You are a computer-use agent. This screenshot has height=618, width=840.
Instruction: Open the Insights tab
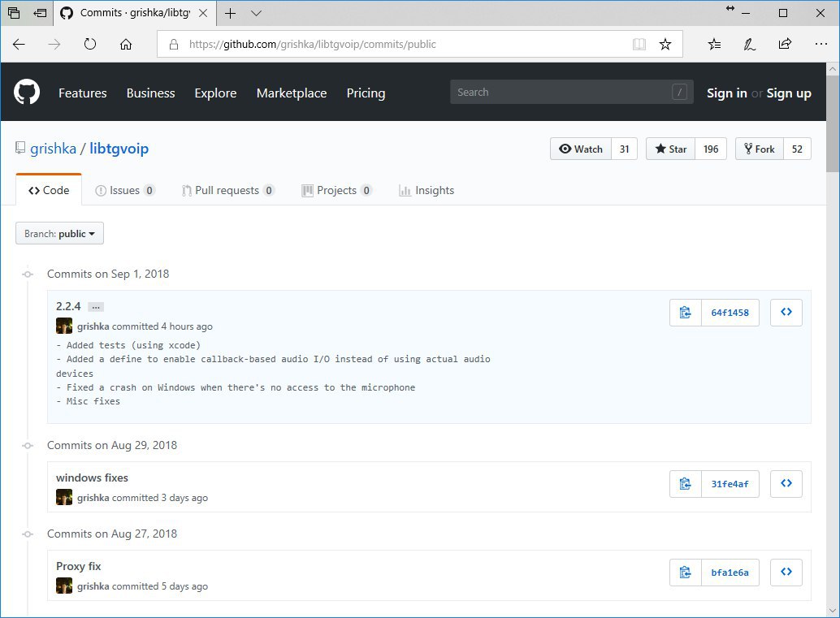[x=426, y=190]
